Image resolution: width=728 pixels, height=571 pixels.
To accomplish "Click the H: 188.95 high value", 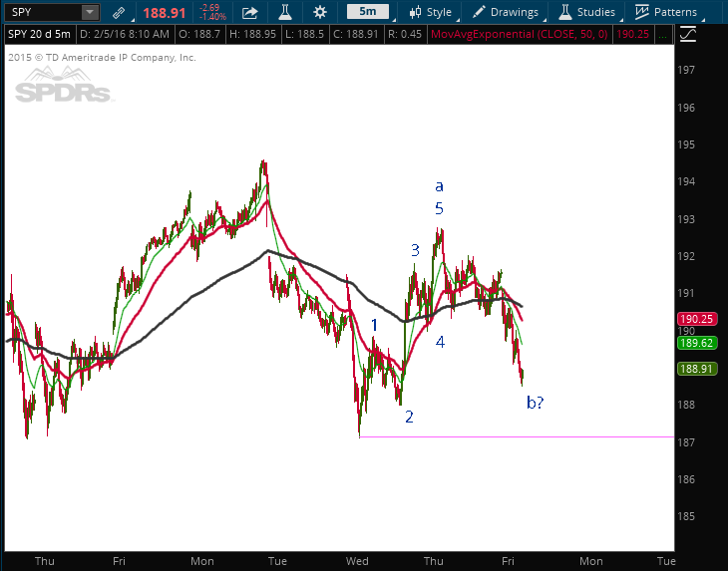I will coord(253,34).
